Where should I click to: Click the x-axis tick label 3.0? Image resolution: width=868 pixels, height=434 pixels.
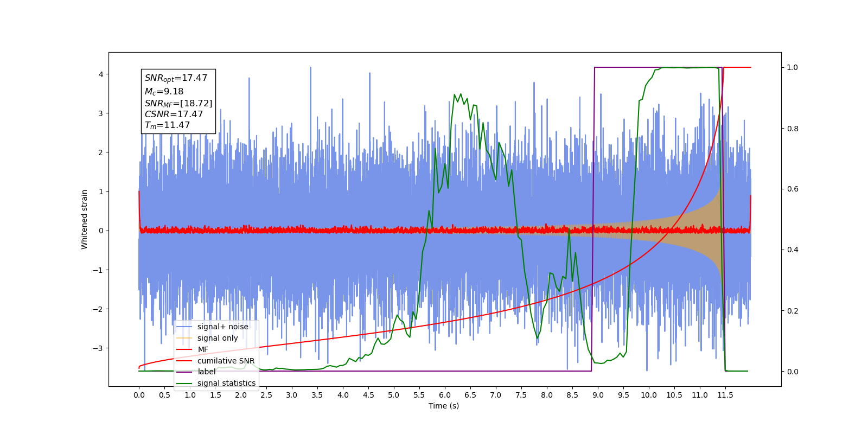(x=292, y=395)
